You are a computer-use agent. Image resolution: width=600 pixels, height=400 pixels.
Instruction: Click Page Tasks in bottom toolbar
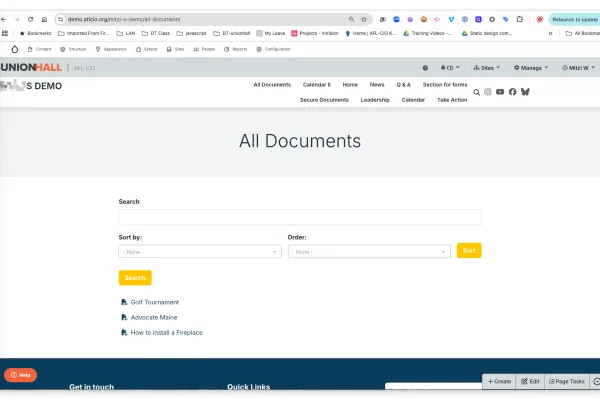pos(567,382)
